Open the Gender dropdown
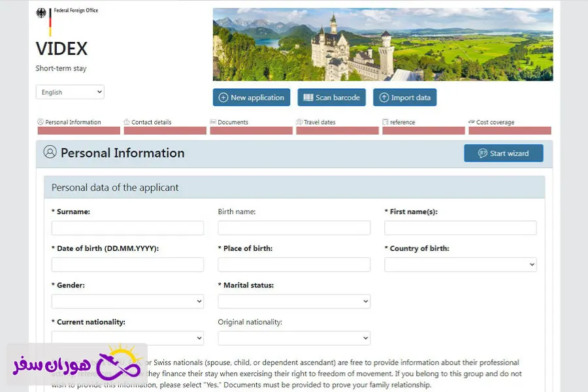 click(x=127, y=301)
